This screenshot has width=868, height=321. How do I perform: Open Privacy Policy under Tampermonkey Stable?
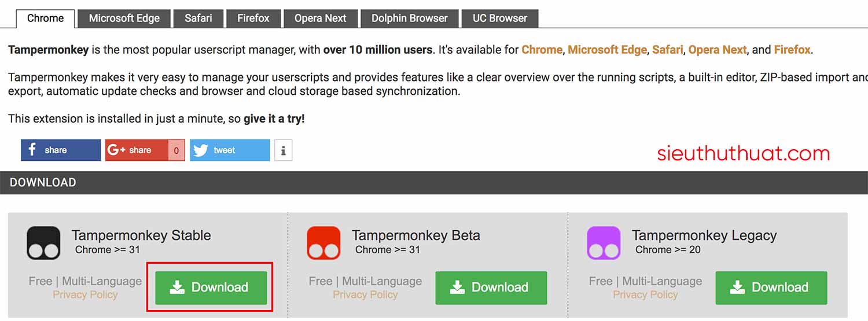coord(85,295)
